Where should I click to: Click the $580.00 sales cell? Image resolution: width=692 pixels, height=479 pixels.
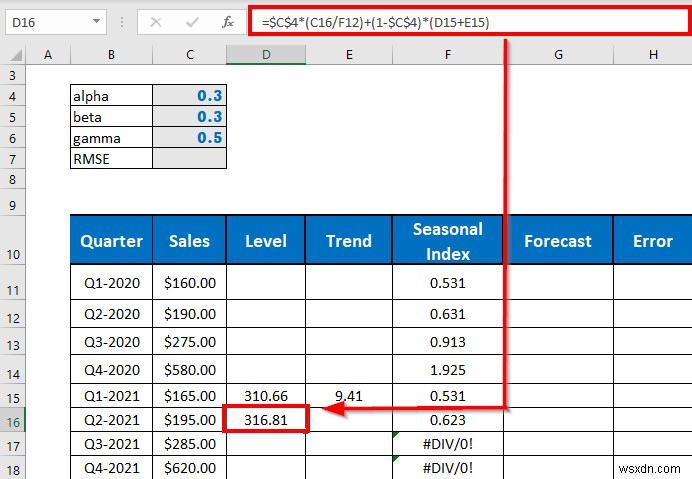tap(189, 370)
